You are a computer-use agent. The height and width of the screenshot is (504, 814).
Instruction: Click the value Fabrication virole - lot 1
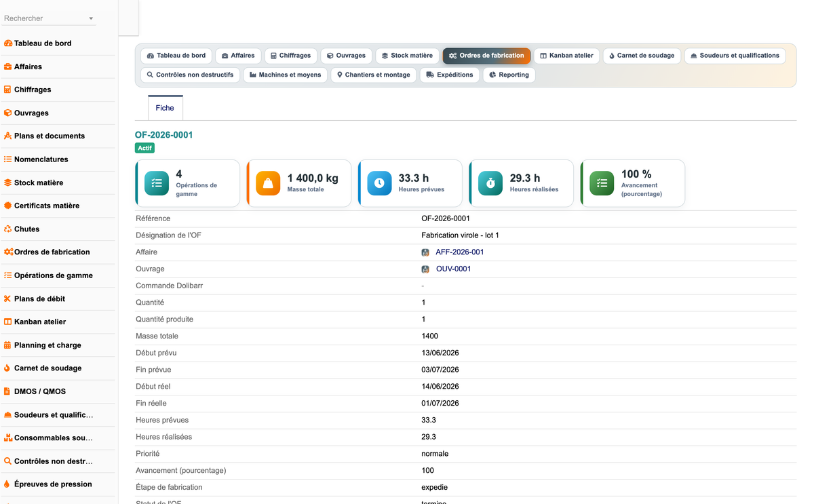[460, 235]
